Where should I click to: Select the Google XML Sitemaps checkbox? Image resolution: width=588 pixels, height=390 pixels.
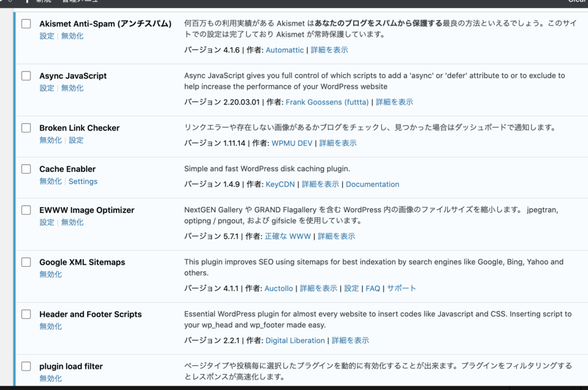(26, 262)
